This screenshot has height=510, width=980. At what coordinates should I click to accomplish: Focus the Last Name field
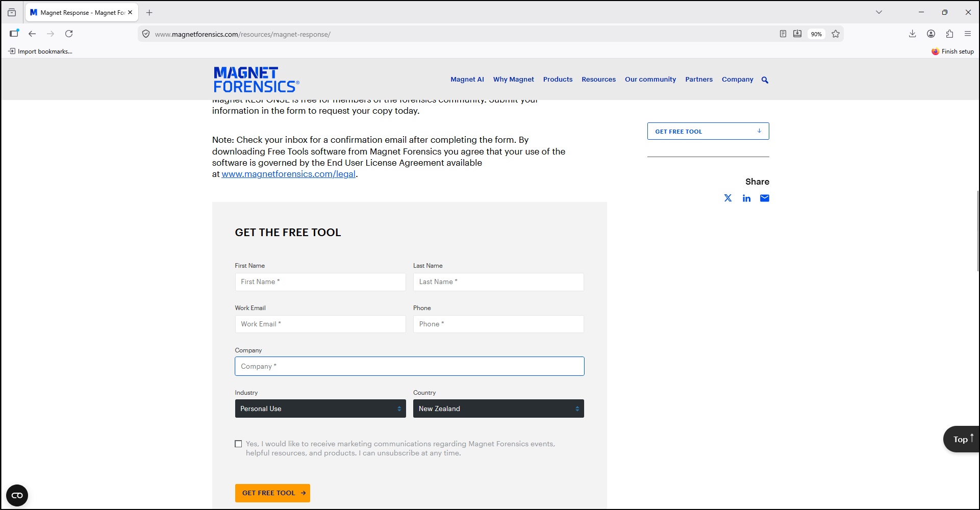tap(498, 282)
